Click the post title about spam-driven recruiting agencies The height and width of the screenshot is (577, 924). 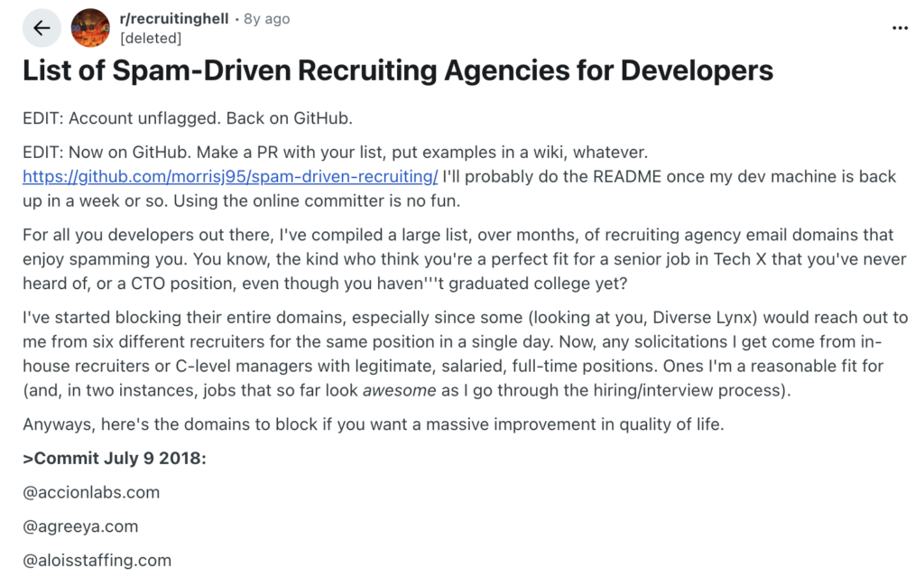click(x=397, y=70)
